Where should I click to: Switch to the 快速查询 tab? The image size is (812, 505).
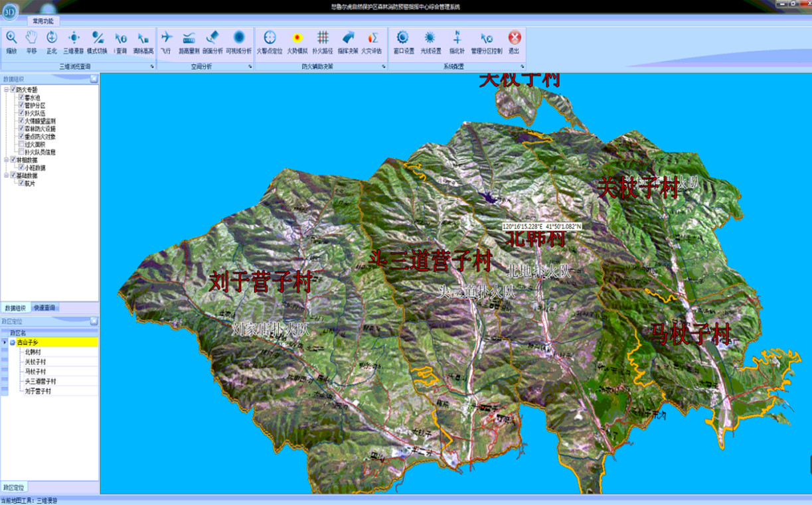pyautogui.click(x=45, y=308)
